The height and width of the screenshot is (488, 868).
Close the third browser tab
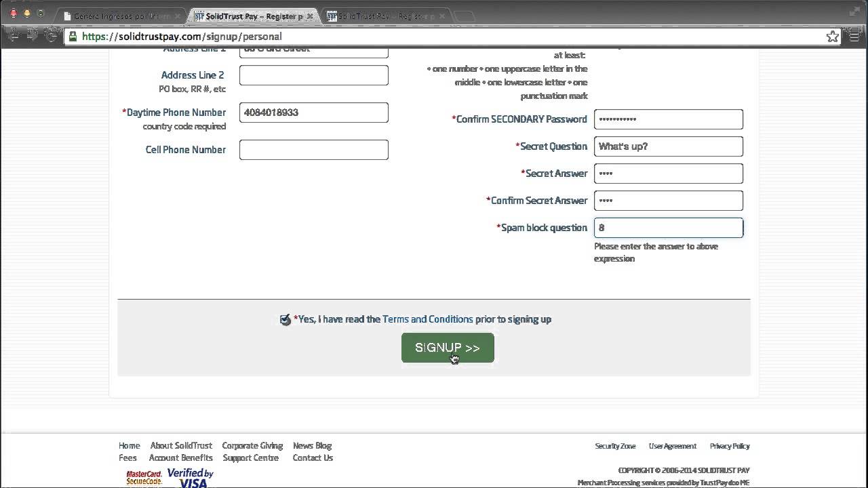[443, 16]
